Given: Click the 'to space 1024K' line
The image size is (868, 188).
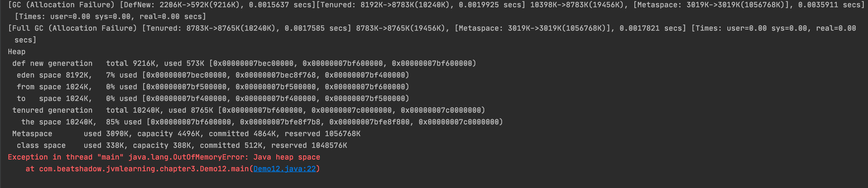Looking at the screenshot, I should pyautogui.click(x=54, y=98).
